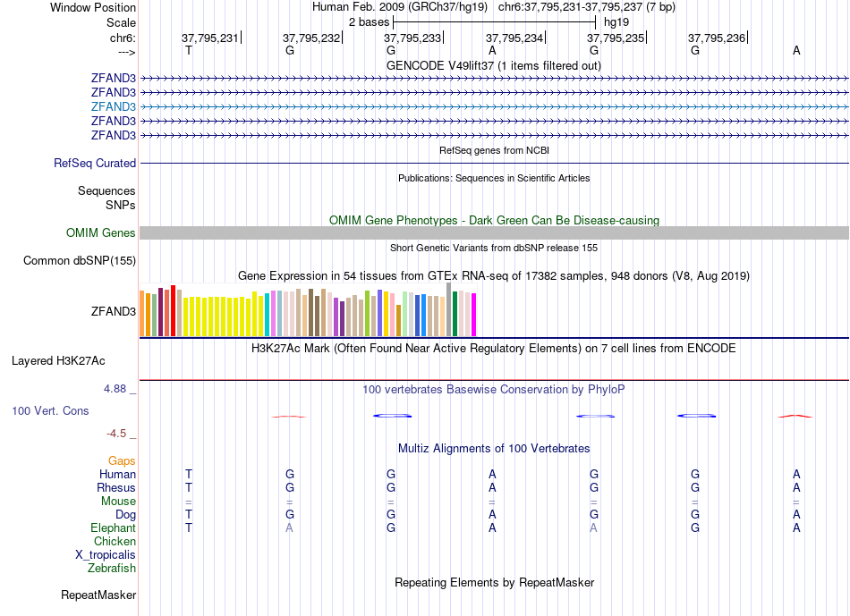This screenshot has width=850, height=616.
Task: Click the Window Position label
Action: tap(93, 7)
